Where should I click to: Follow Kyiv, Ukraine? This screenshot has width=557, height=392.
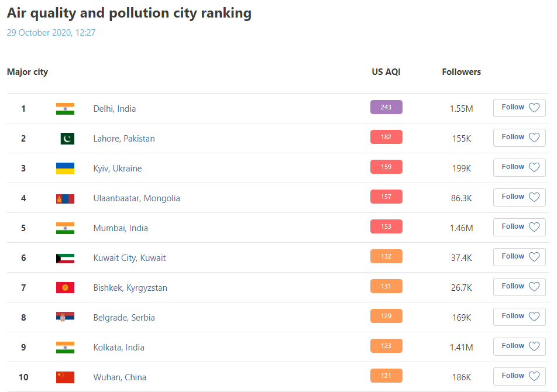(520, 167)
